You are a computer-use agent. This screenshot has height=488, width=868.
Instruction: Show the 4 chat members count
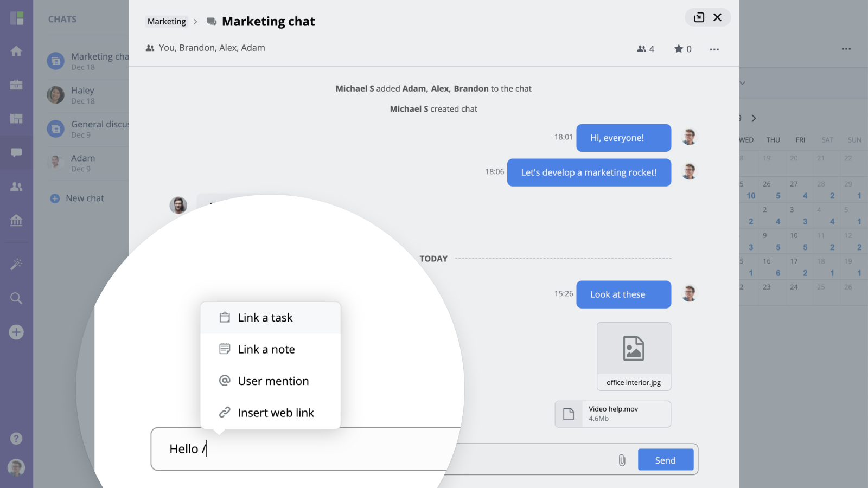tap(646, 49)
